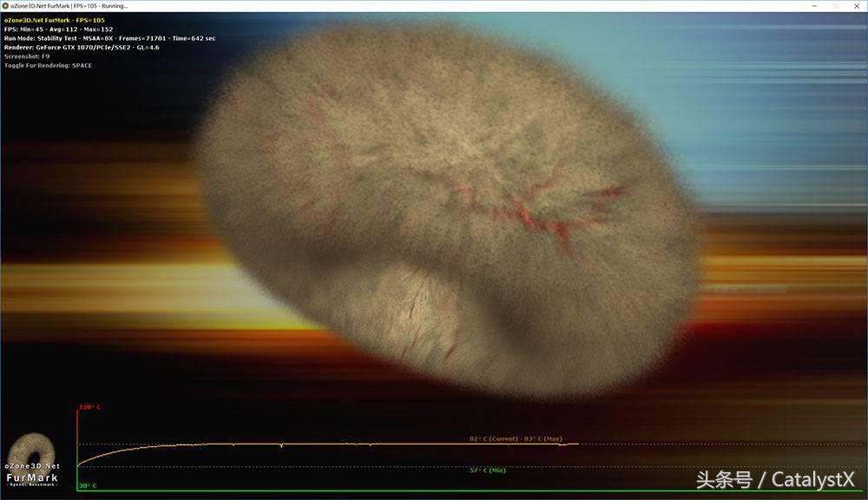Click the 82°C Current / 83°C Max label
Screen dimensions: 868x500
pyautogui.click(x=516, y=439)
